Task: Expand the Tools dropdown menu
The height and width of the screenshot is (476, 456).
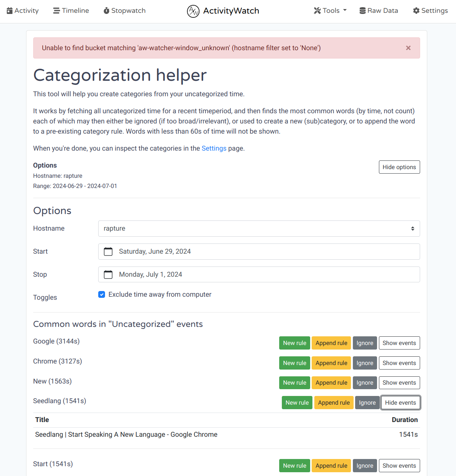Action: 330,11
